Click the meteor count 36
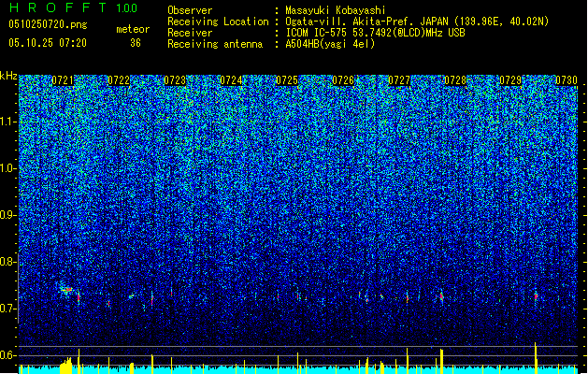Screen dimensions: 588x374 pyautogui.click(x=136, y=43)
